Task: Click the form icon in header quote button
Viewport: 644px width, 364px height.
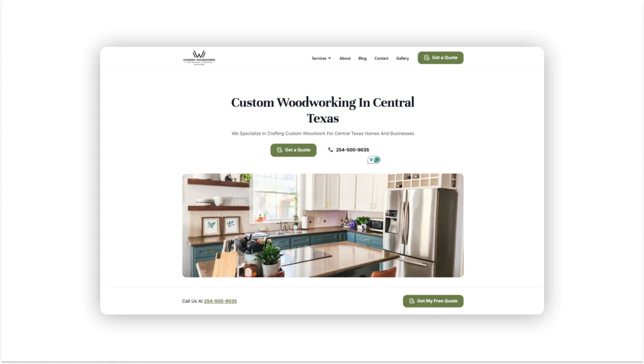Action: tap(426, 58)
